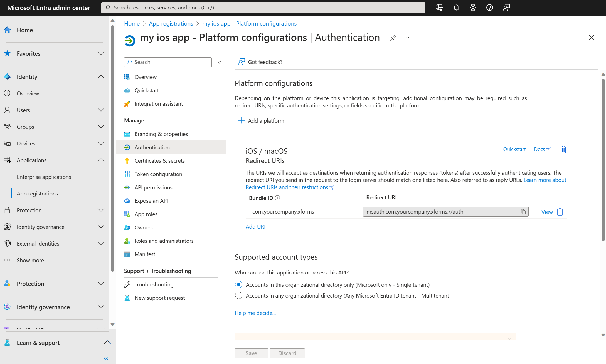The height and width of the screenshot is (364, 606).
Task: Open portal settings gear icon
Action: coord(473,8)
